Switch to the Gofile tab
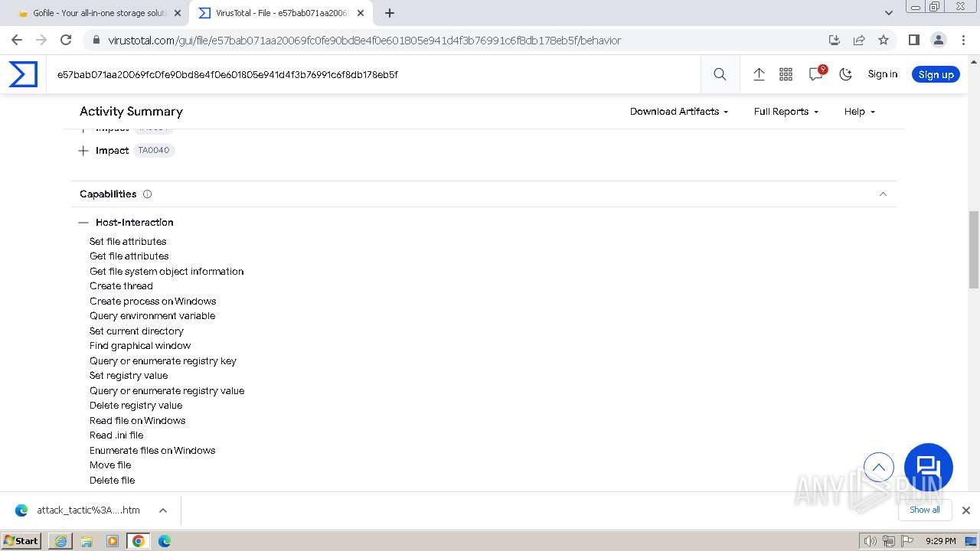The image size is (980, 551). (100, 13)
